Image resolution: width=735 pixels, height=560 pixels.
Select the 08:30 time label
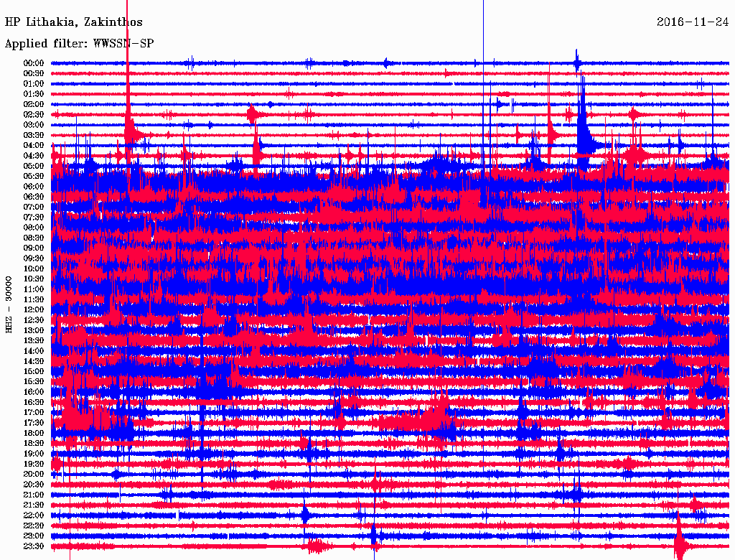point(34,238)
